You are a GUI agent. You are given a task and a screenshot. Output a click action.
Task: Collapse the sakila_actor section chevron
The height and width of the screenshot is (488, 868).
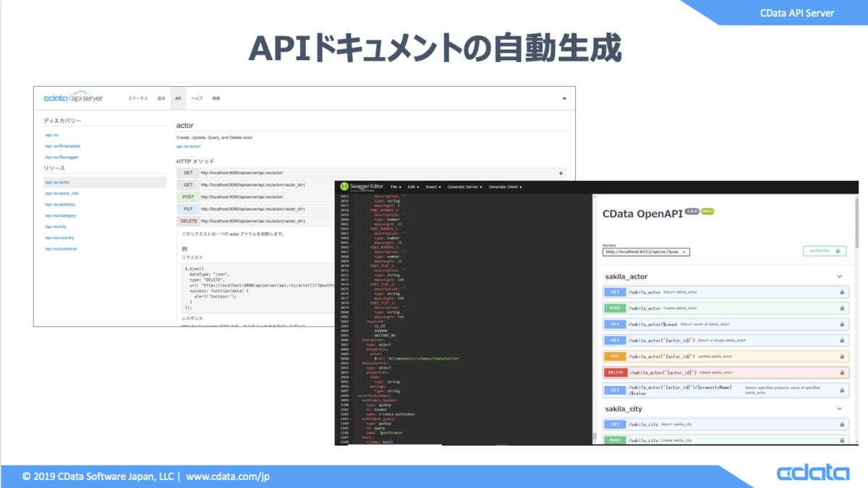pos(840,276)
